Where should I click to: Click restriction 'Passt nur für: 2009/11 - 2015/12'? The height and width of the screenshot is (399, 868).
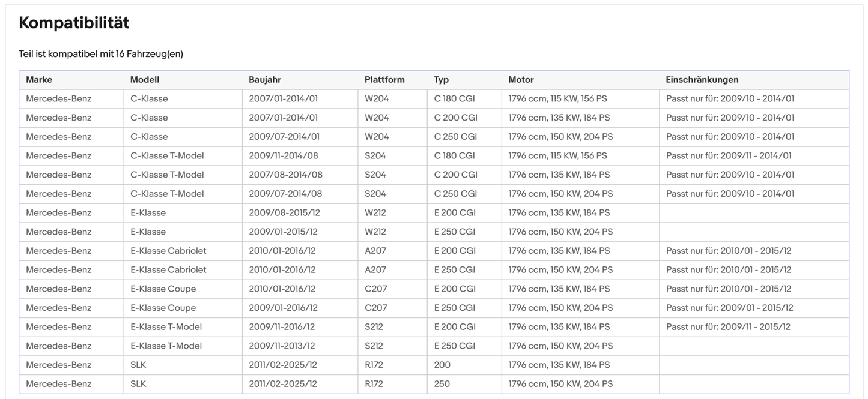coord(728,327)
